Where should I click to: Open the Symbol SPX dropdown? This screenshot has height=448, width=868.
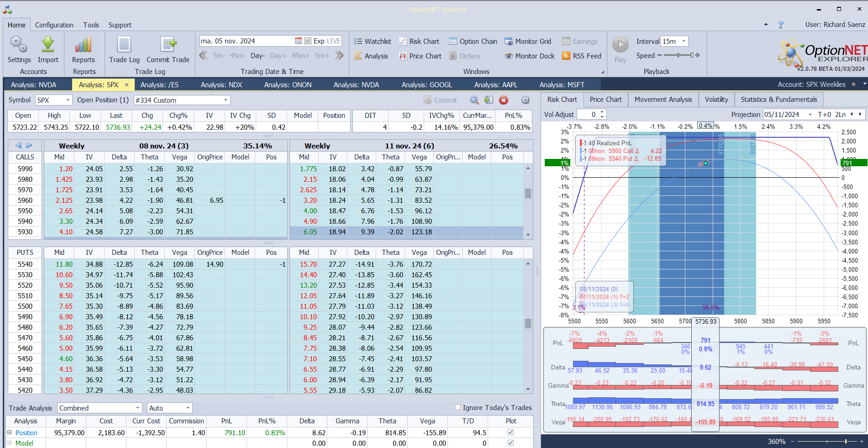68,100
